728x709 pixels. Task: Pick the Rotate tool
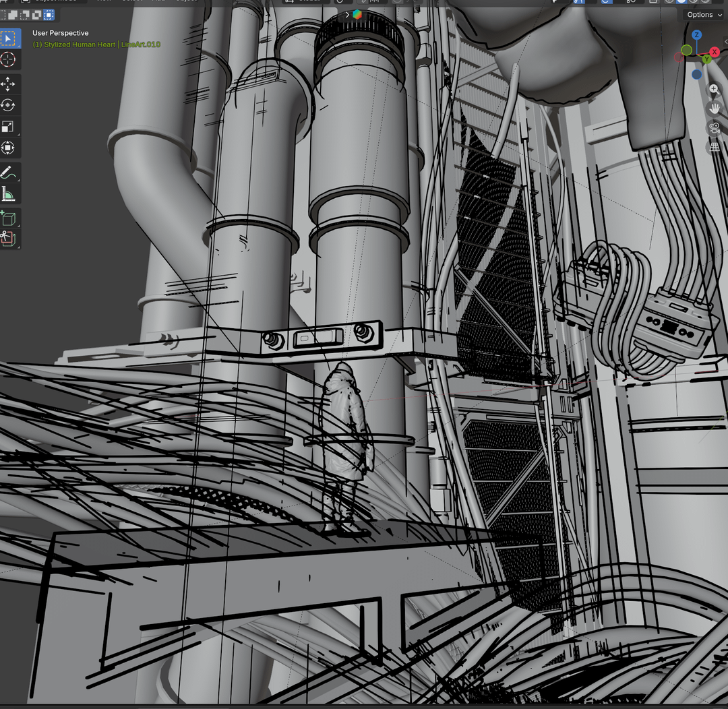point(9,106)
